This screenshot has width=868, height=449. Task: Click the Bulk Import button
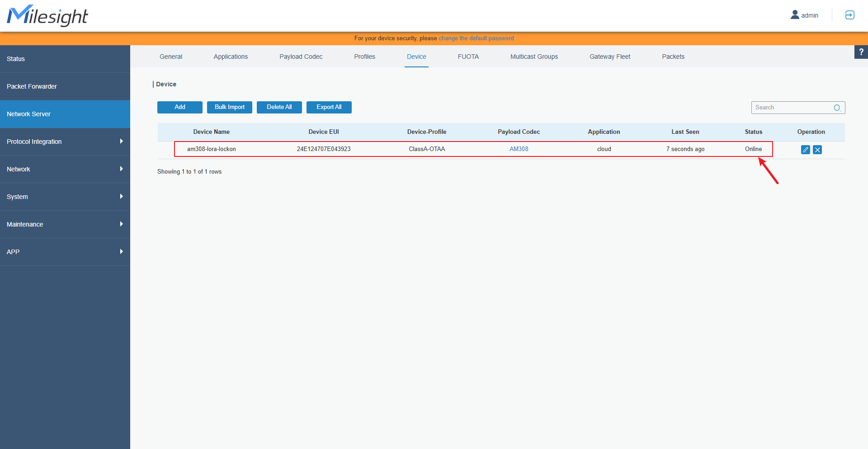pos(230,107)
